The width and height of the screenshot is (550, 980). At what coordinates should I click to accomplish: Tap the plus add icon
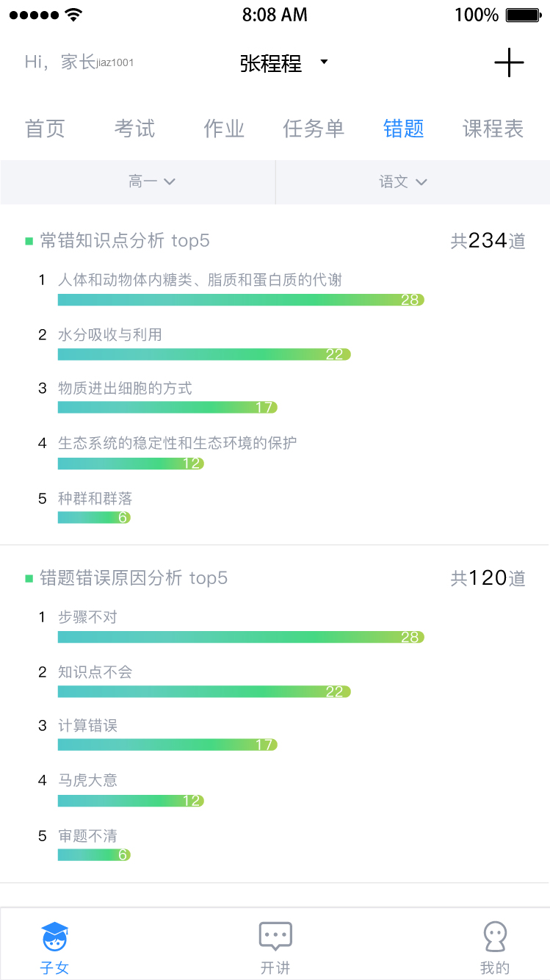509,64
